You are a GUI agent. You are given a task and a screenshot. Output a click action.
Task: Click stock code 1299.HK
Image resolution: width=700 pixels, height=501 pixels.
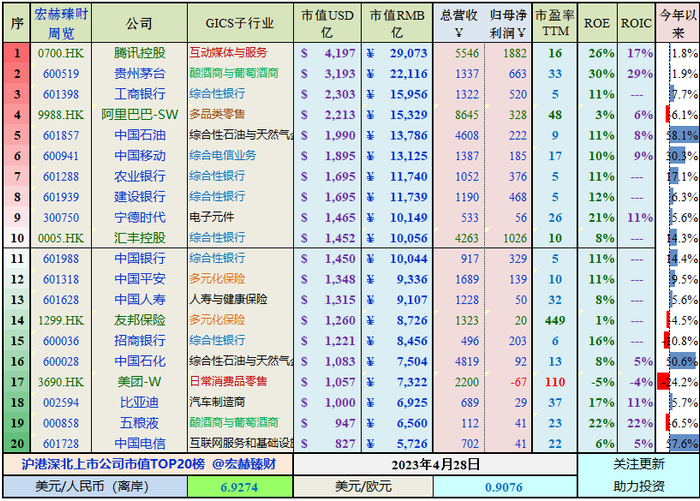(x=61, y=320)
